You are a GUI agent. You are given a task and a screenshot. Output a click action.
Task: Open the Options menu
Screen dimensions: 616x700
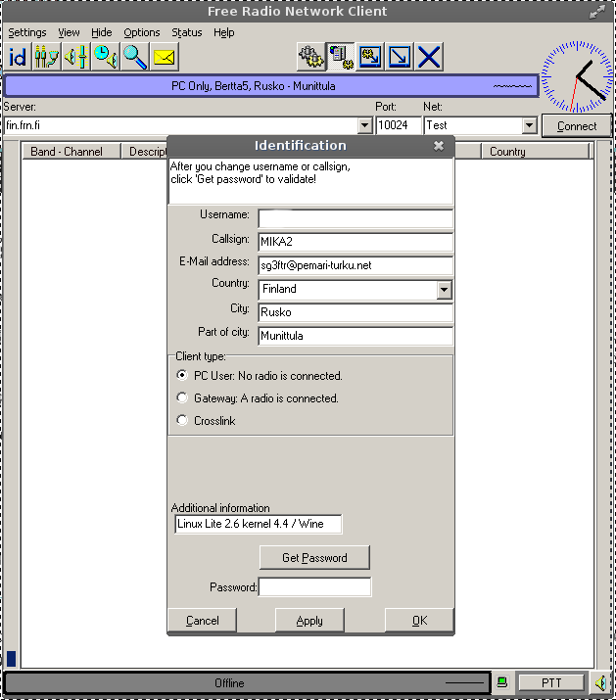tap(142, 32)
